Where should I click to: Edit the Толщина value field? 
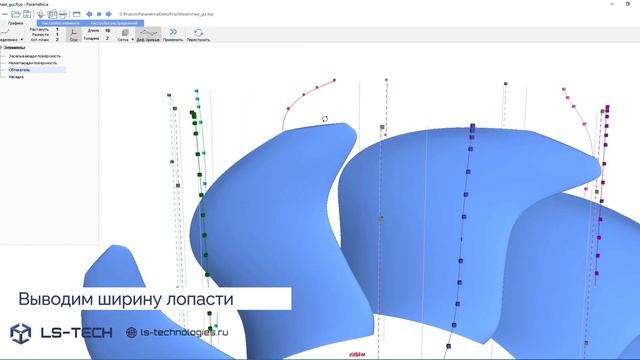click(107, 38)
